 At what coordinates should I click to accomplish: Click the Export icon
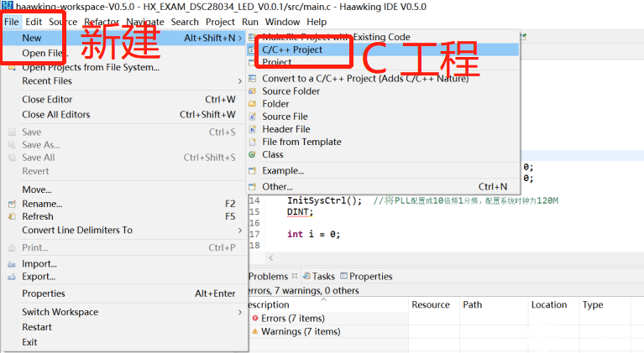(12, 277)
